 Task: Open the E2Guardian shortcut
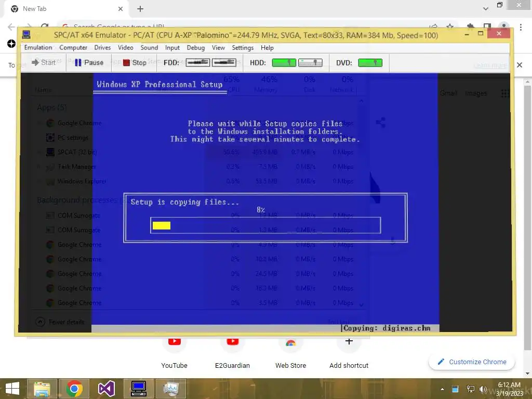pyautogui.click(x=232, y=353)
